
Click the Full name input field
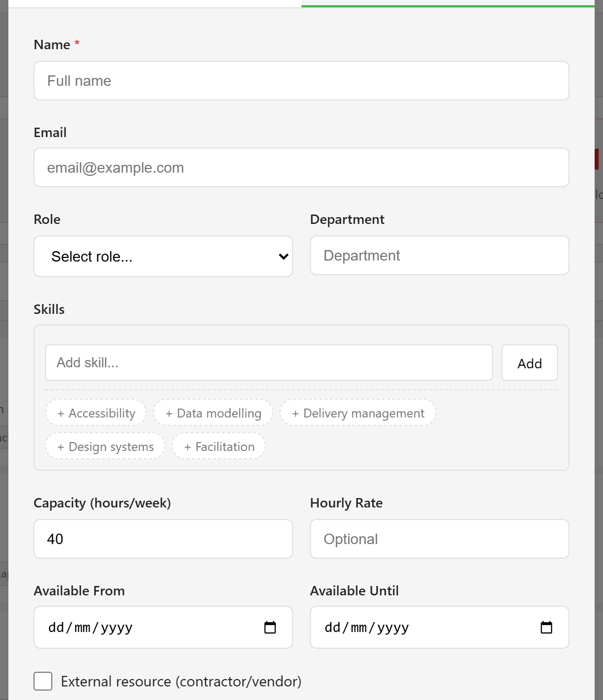click(x=301, y=81)
